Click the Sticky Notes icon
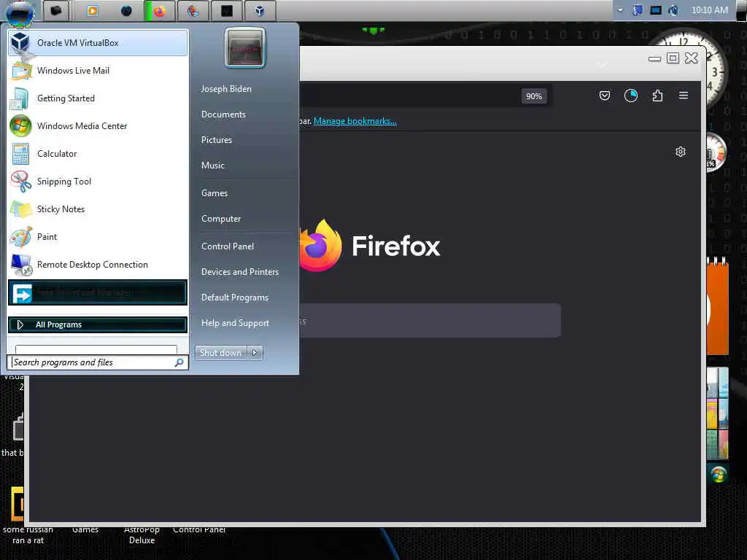This screenshot has height=560, width=747. 20,209
